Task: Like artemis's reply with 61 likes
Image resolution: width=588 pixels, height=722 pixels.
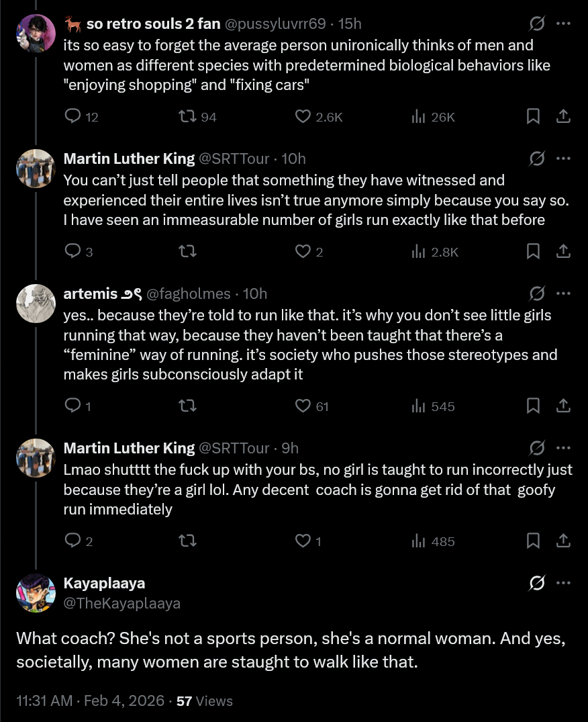Action: [303, 406]
